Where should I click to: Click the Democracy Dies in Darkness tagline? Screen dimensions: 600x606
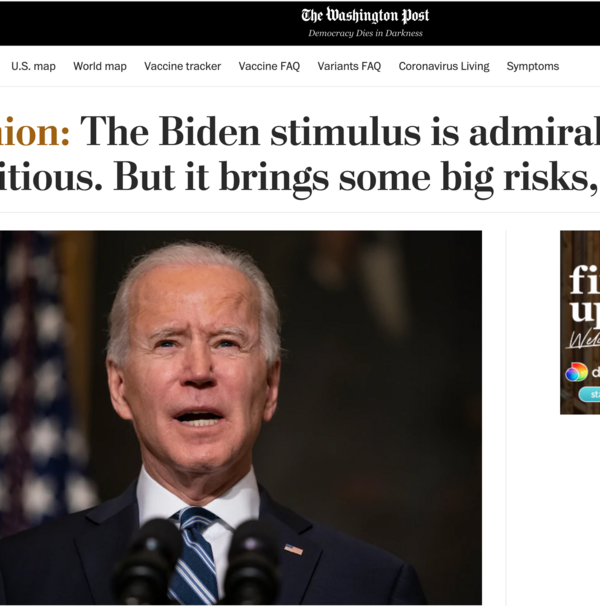click(x=365, y=33)
